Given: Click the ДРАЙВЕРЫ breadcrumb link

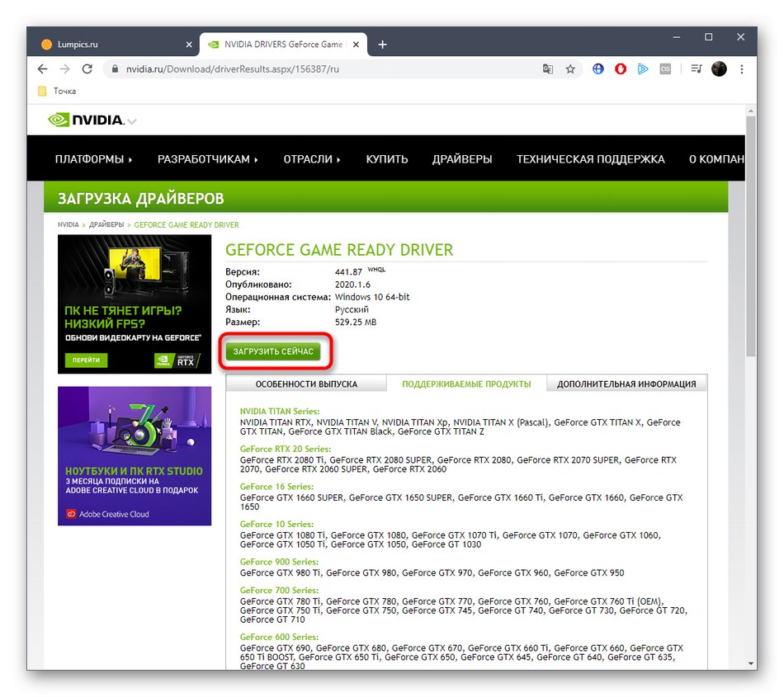Looking at the screenshot, I should tap(106, 225).
